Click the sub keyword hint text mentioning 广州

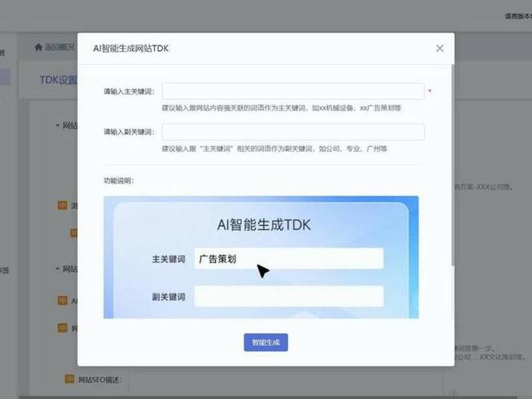coord(275,148)
